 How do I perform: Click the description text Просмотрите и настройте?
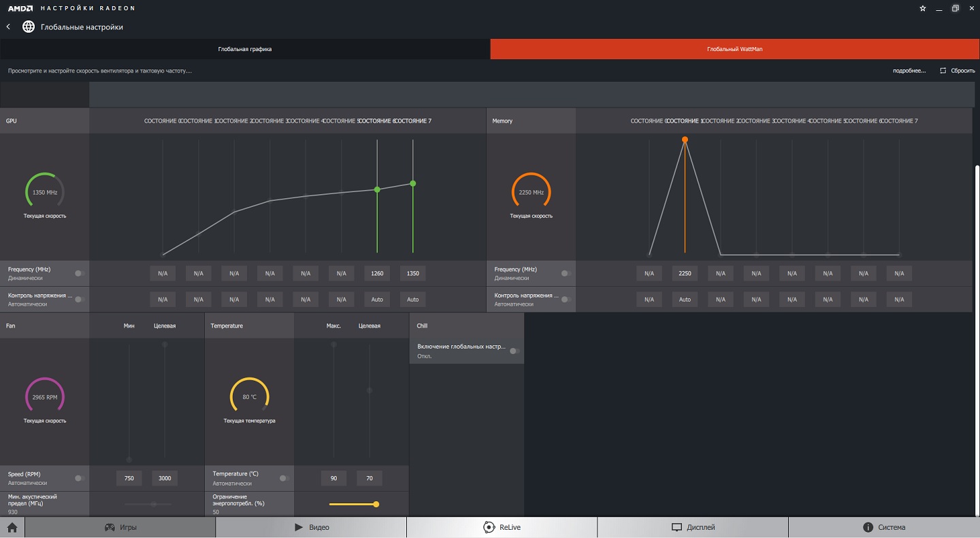coord(100,71)
